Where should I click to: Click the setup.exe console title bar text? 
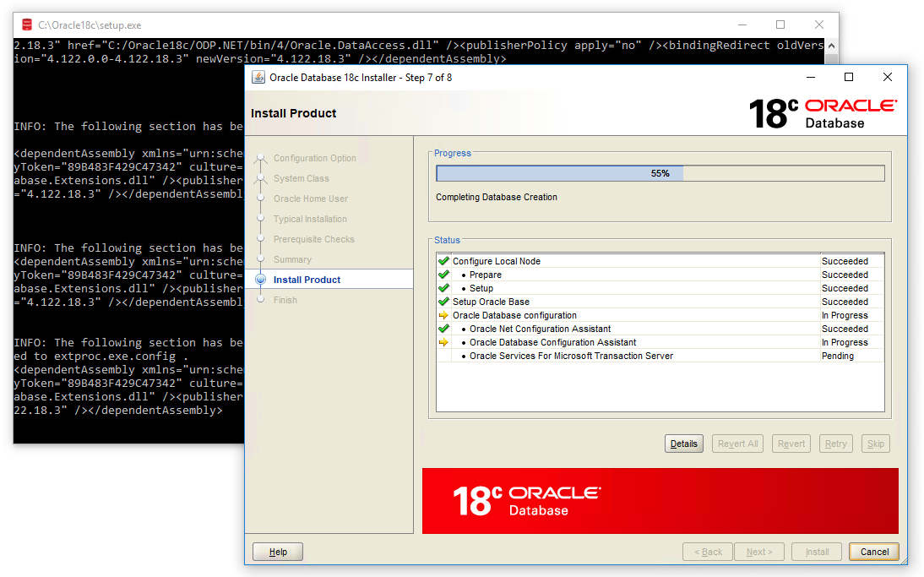tap(90, 25)
